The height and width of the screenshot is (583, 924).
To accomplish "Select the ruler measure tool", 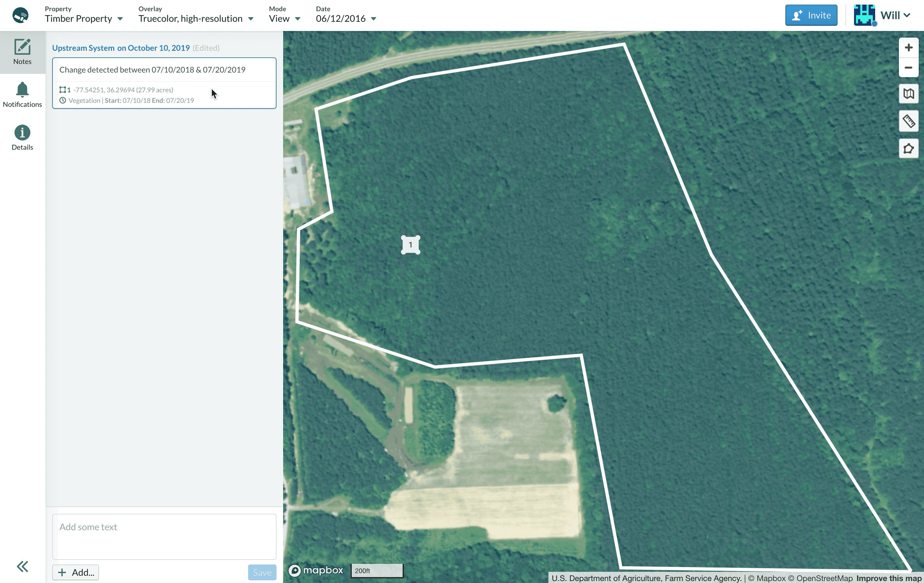I will tap(908, 121).
